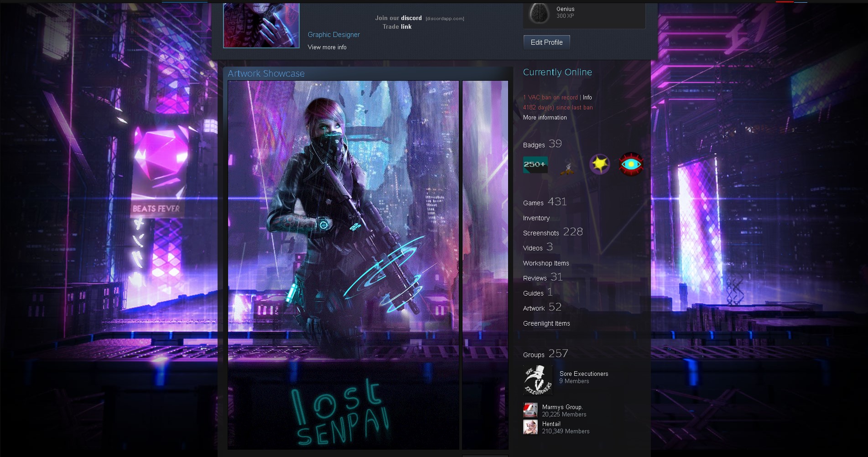Read the Reviews section
This screenshot has width=868, height=457.
click(x=535, y=278)
